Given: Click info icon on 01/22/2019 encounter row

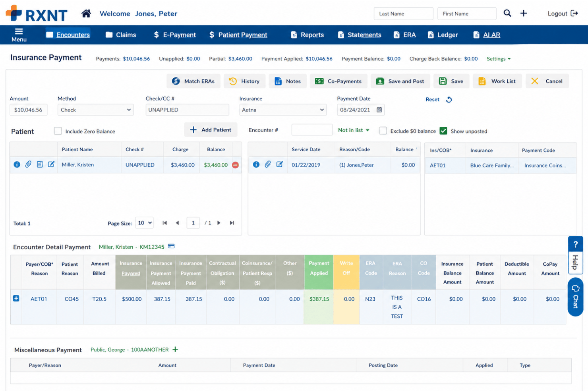Looking at the screenshot, I should click(x=256, y=164).
